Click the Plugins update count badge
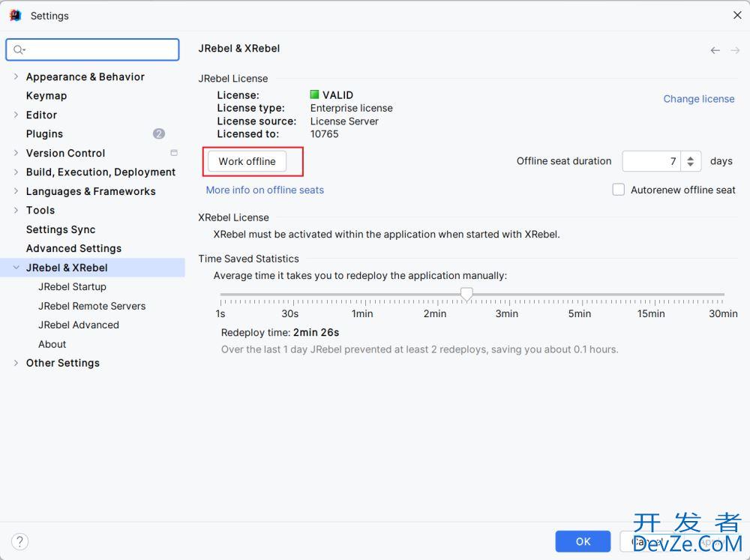750x560 pixels. point(159,134)
